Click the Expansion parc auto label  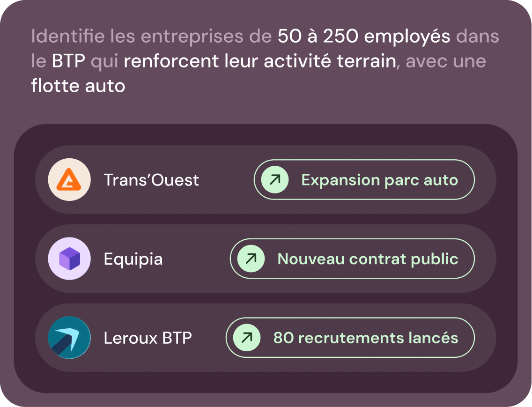point(379,180)
